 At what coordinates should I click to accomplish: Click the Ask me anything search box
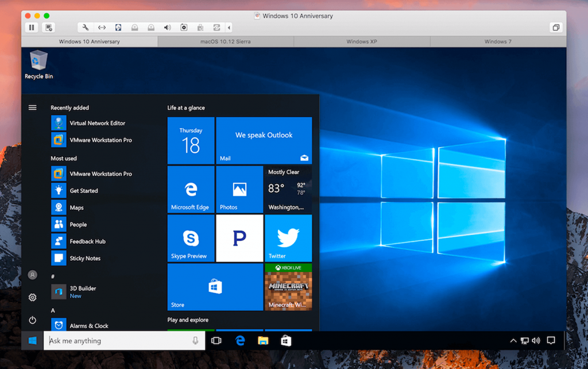(124, 340)
